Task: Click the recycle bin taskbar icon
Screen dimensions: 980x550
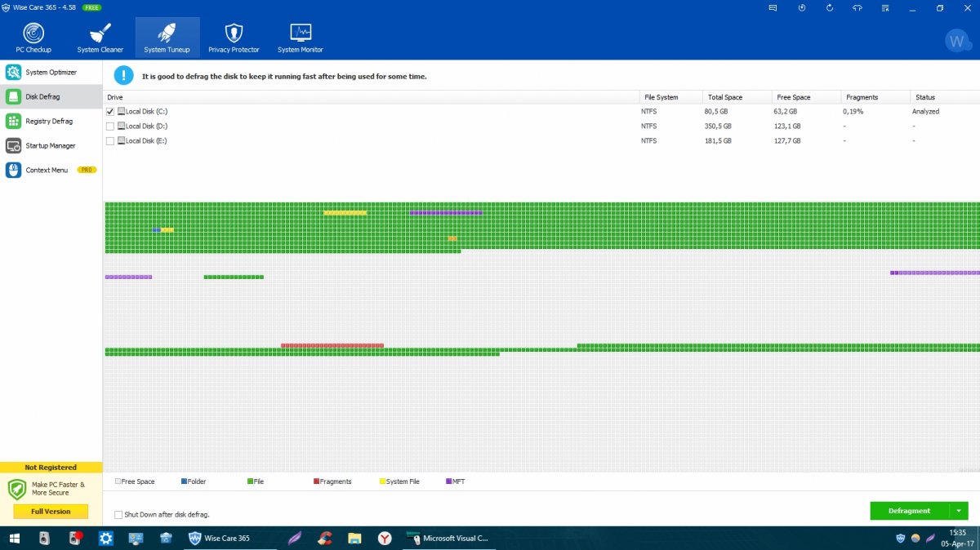Action: [166, 538]
